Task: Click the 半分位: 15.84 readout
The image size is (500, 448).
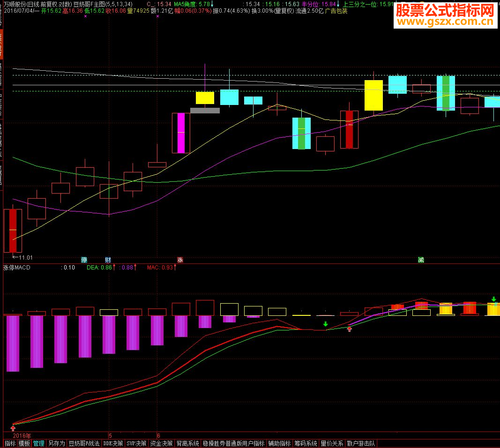Action: (319, 4)
